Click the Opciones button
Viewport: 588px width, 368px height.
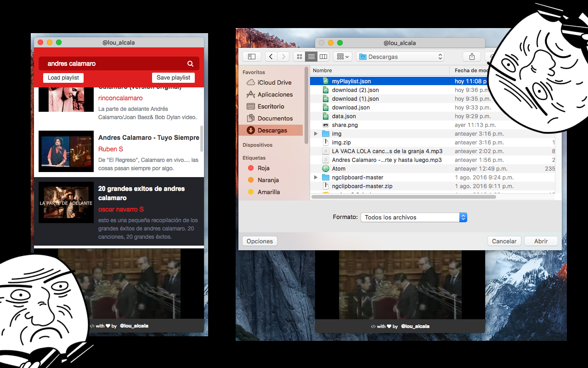coord(260,241)
